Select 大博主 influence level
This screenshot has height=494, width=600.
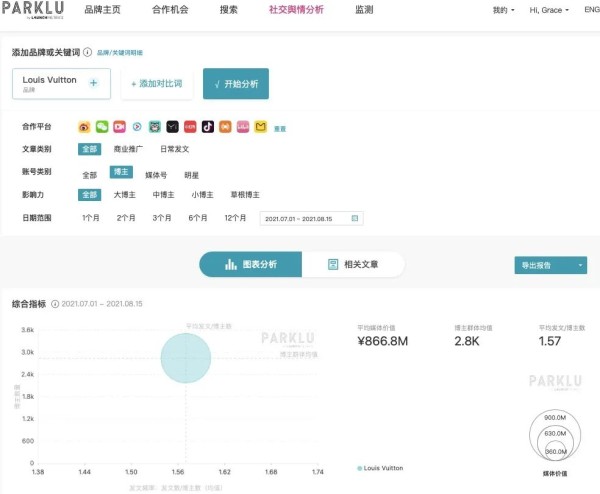125,195
